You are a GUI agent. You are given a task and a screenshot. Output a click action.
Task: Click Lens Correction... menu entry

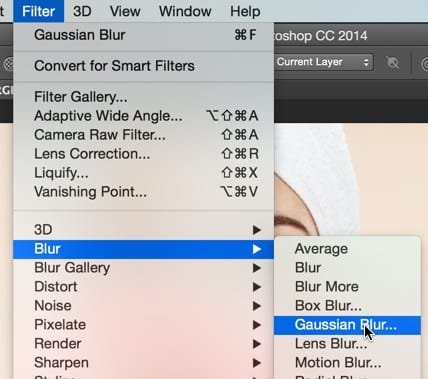143,154
